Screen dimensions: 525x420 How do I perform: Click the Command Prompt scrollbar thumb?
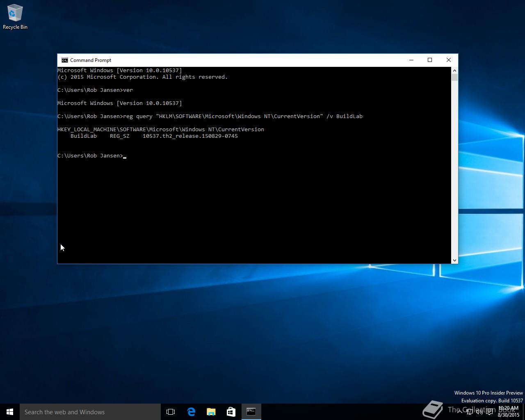(x=454, y=78)
